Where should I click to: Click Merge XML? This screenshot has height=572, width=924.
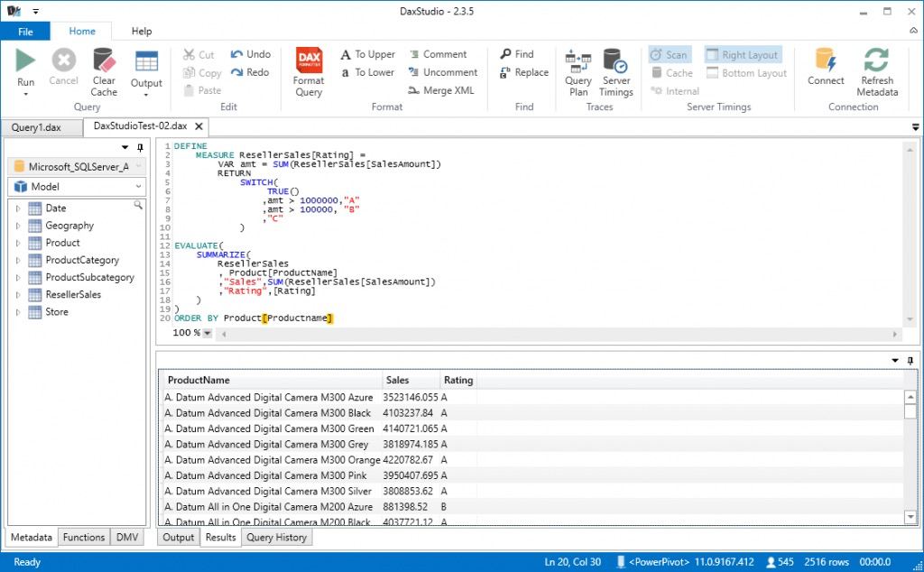coord(440,90)
